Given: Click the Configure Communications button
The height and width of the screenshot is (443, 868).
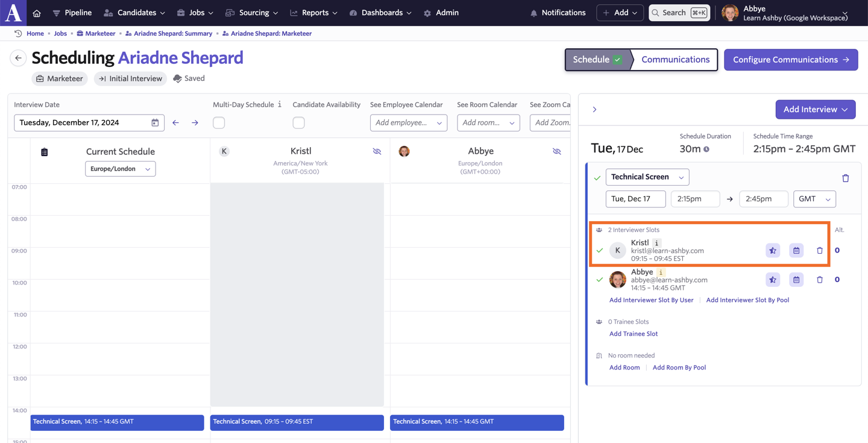Looking at the screenshot, I should [790, 60].
